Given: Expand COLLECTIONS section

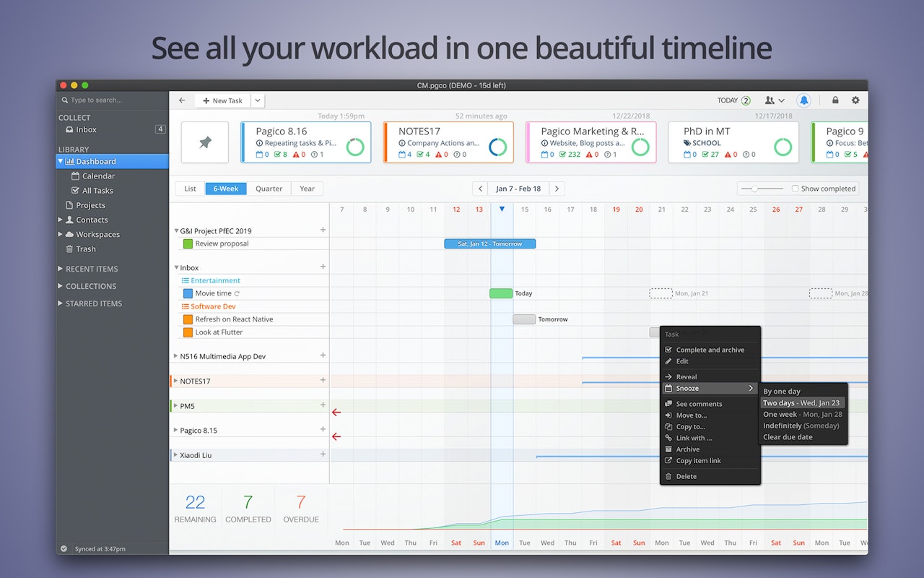Looking at the screenshot, I should pos(60,286).
